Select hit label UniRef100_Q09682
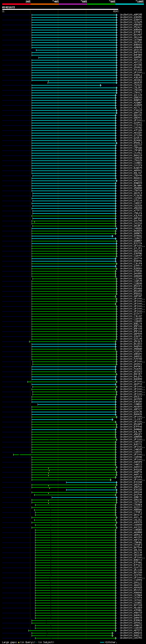The image size is (146, 644). (x=131, y=236)
